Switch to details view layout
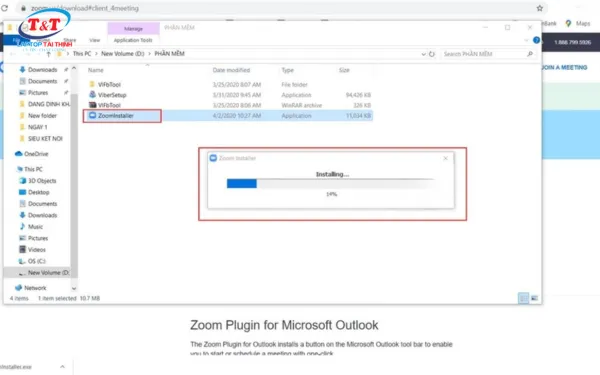The height and width of the screenshot is (375, 600). pos(523,298)
